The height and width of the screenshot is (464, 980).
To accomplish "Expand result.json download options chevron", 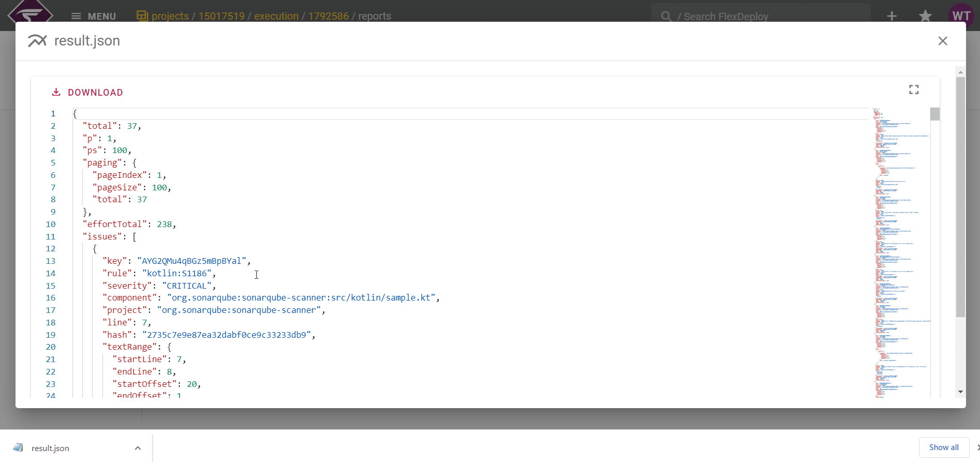I will tap(137, 448).
